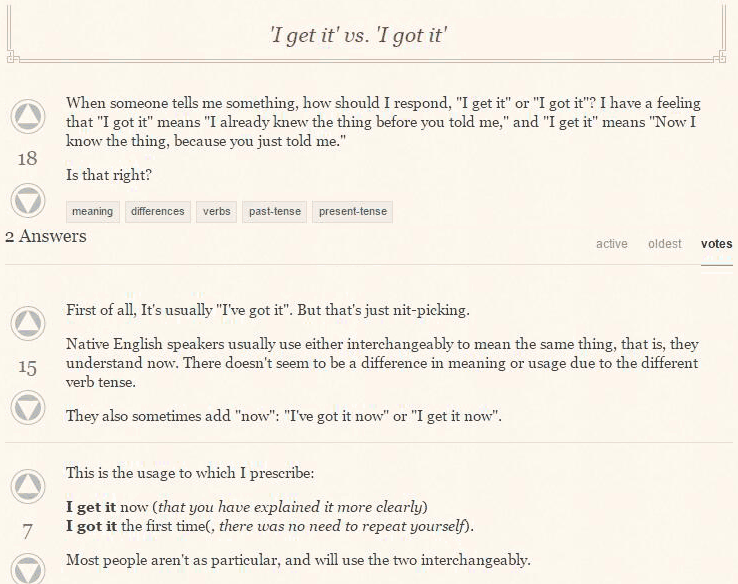The height and width of the screenshot is (584, 738).
Task: Click the 'Is that right?' text
Action: pyautogui.click(x=109, y=175)
